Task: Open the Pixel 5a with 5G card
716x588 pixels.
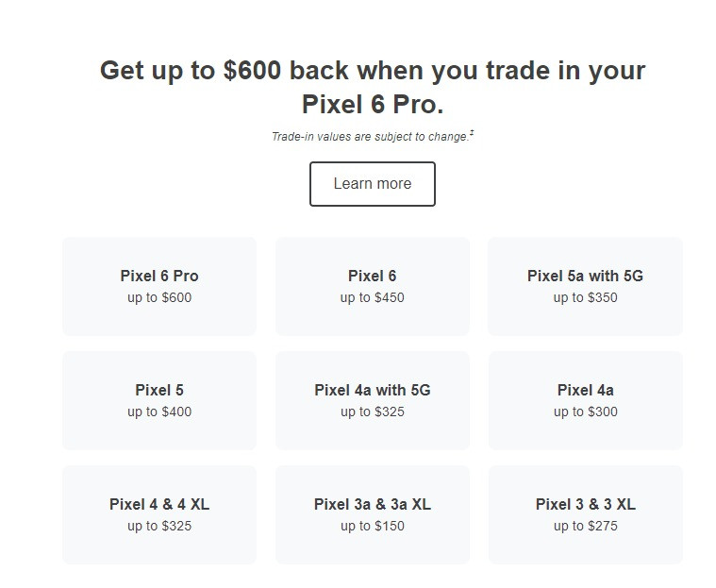Action: (585, 286)
